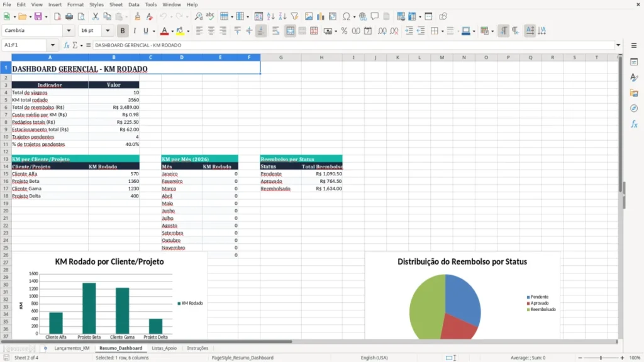Image resolution: width=644 pixels, height=362 pixels.
Task: Insert Image icon in toolbar
Action: click(x=308, y=16)
